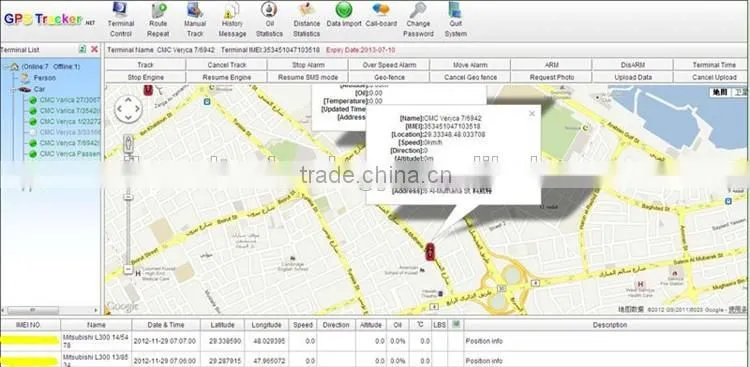Collapse the Car tree group
The image size is (750, 367).
coord(13,89)
